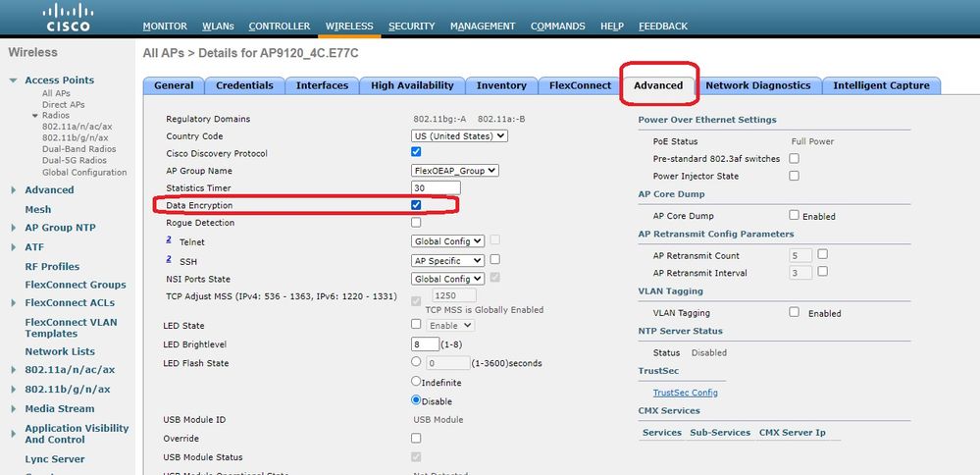Image resolution: width=980 pixels, height=475 pixels.
Task: Open the WLANs menu
Action: [218, 26]
